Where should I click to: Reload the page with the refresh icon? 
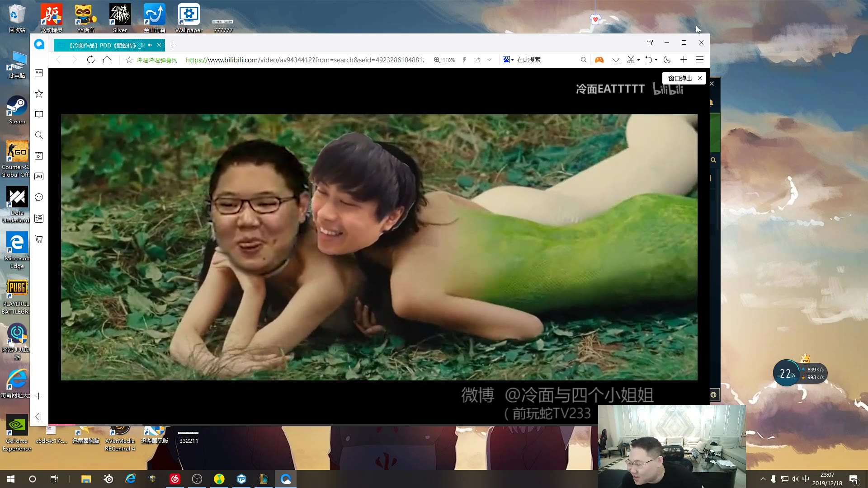click(x=90, y=60)
